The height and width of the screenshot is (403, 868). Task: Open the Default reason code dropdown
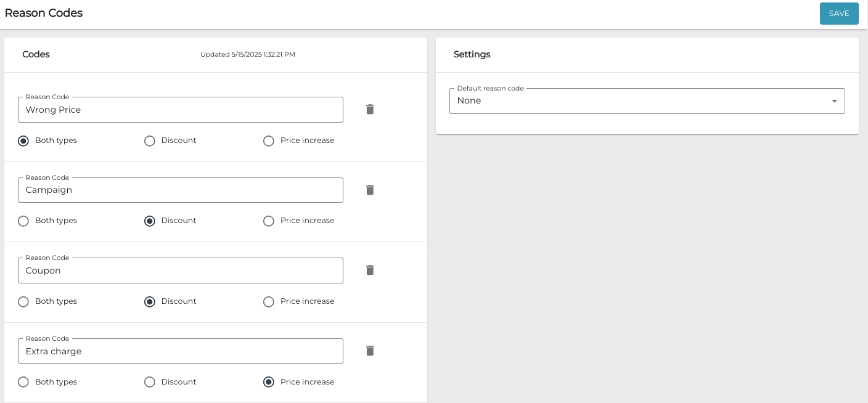click(647, 101)
